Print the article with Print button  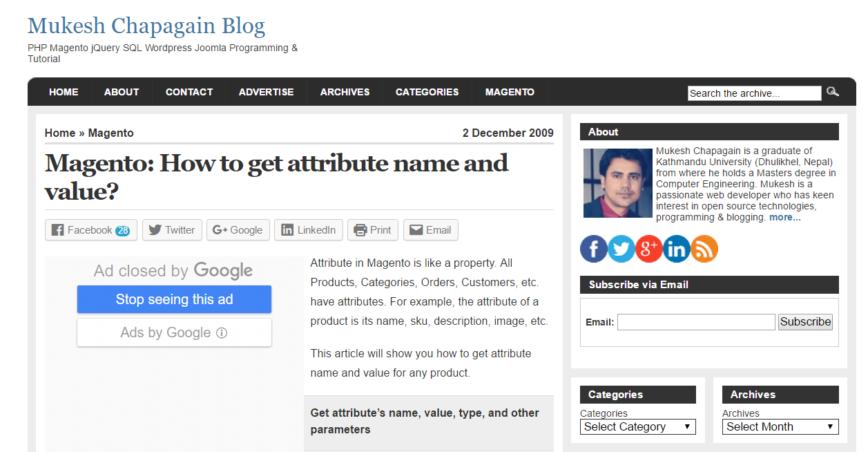click(373, 230)
